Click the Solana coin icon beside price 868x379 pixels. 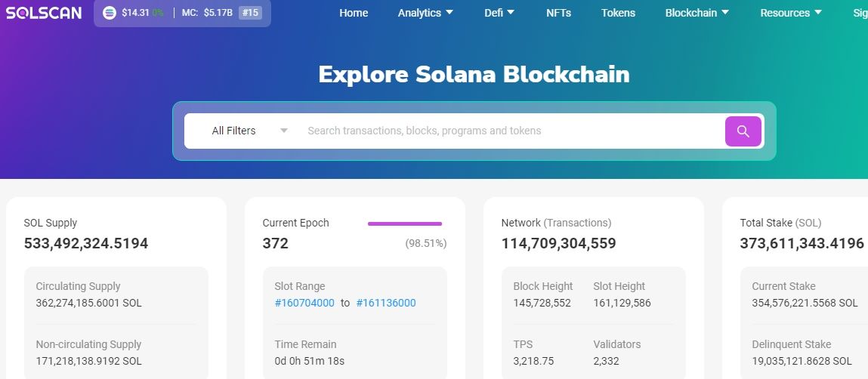click(x=110, y=13)
